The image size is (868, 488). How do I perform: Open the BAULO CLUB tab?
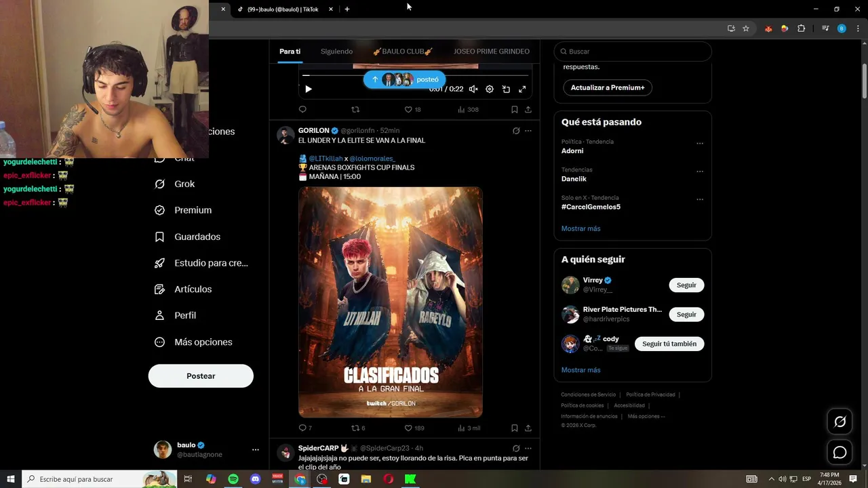pos(403,52)
